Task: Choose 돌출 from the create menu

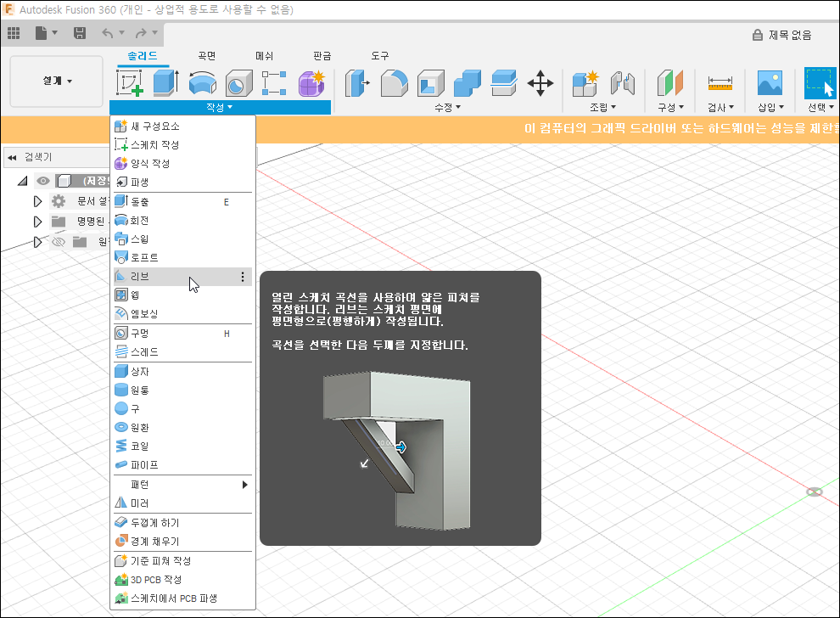Action: pos(182,202)
